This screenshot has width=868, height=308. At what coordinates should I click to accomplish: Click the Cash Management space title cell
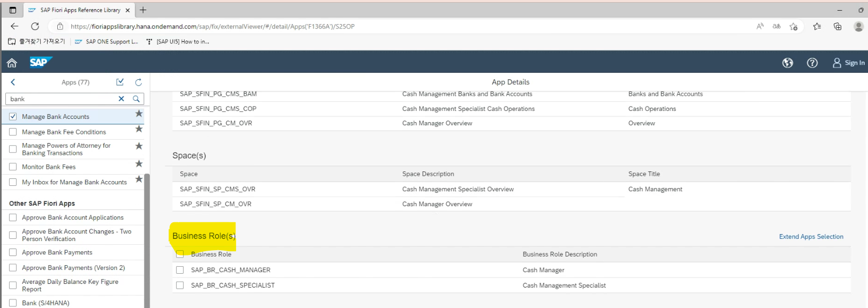pyautogui.click(x=655, y=189)
